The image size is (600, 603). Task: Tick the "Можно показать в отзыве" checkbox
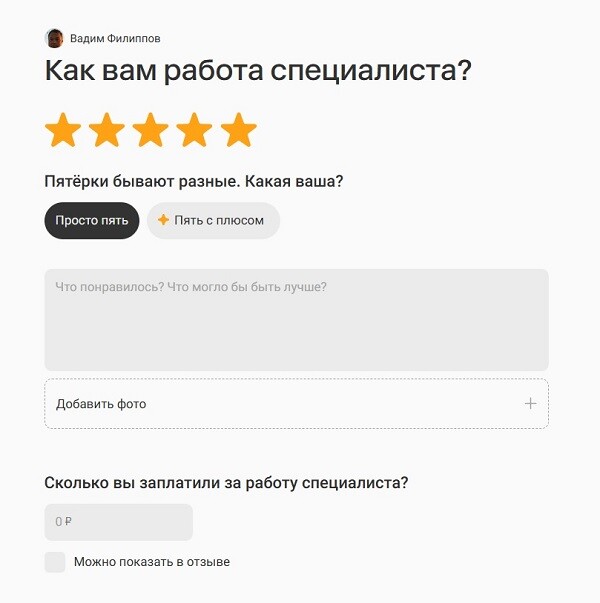[x=55, y=562]
